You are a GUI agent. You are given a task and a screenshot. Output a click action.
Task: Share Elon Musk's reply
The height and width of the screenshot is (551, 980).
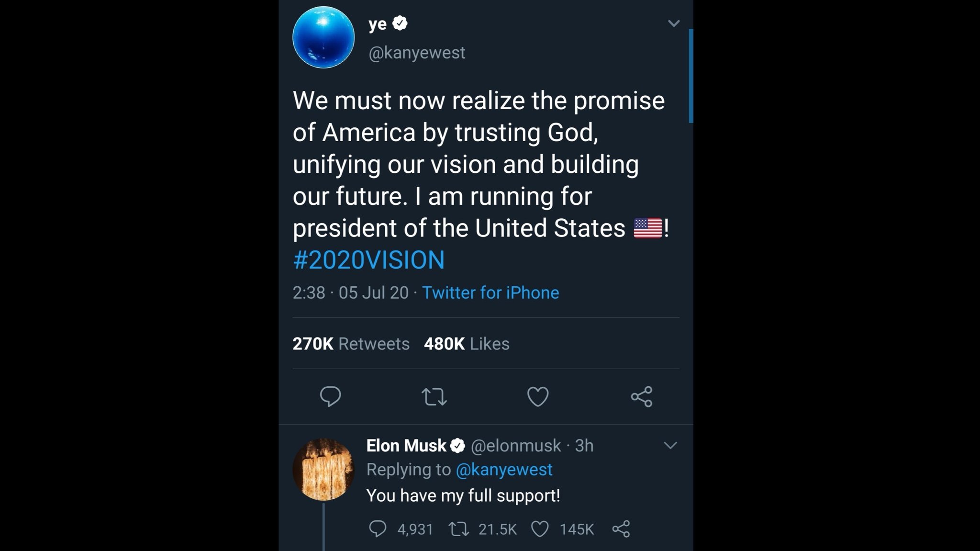click(x=621, y=529)
